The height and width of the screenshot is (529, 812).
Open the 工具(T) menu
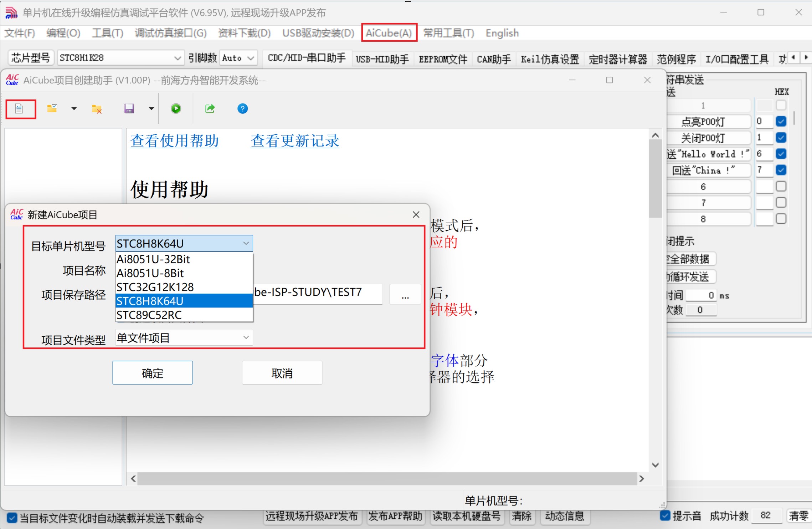[x=107, y=33]
